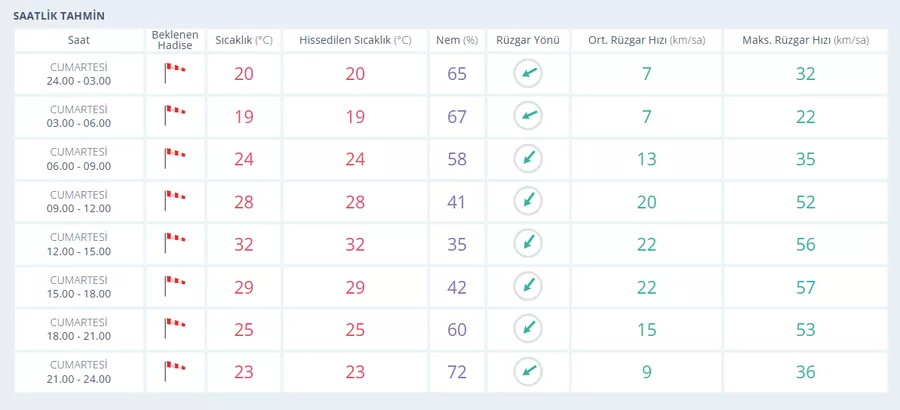Viewport: 900px width, 410px height.
Task: Click windsock icon for 21.00 - 24.00 row
Action: coord(174,372)
